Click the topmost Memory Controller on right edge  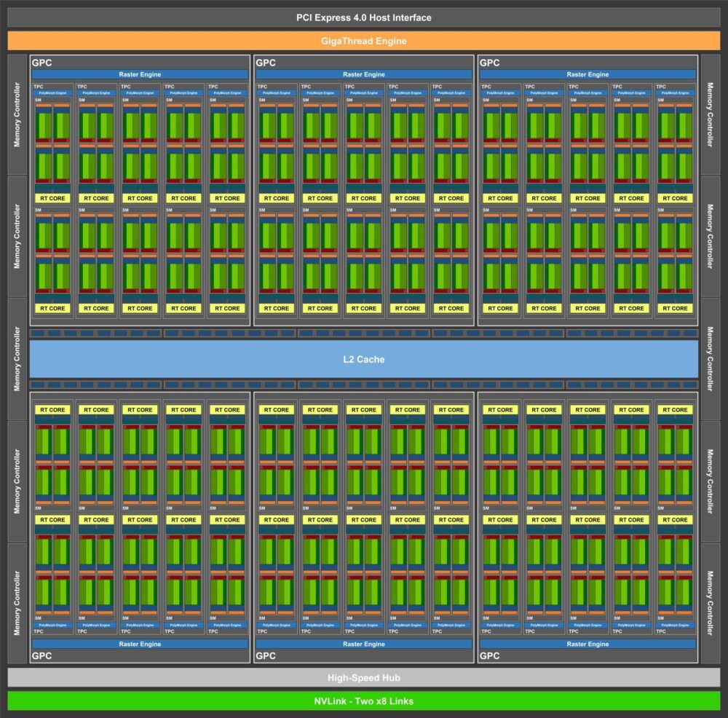[x=711, y=114]
